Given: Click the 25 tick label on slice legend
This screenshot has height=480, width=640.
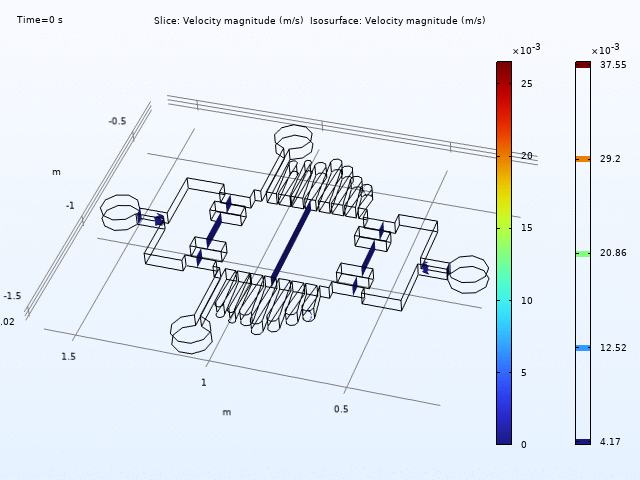Looking at the screenshot, I should tap(526, 84).
